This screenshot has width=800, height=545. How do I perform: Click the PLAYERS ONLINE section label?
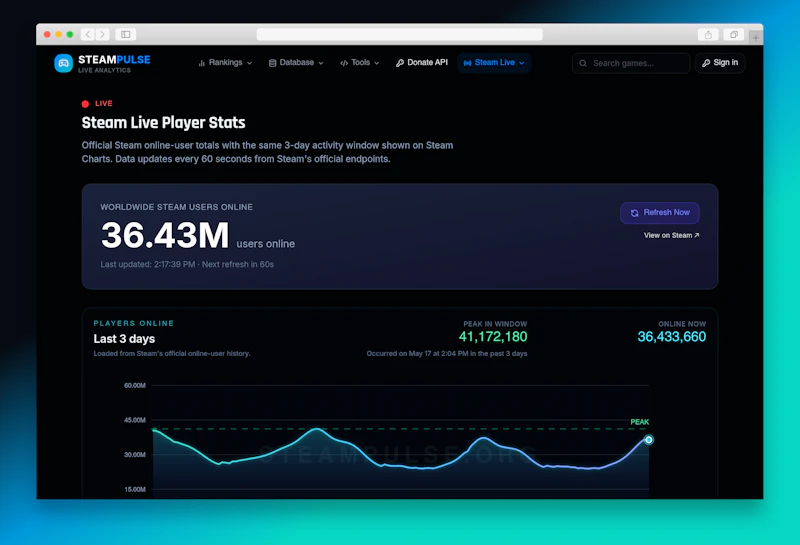[134, 323]
